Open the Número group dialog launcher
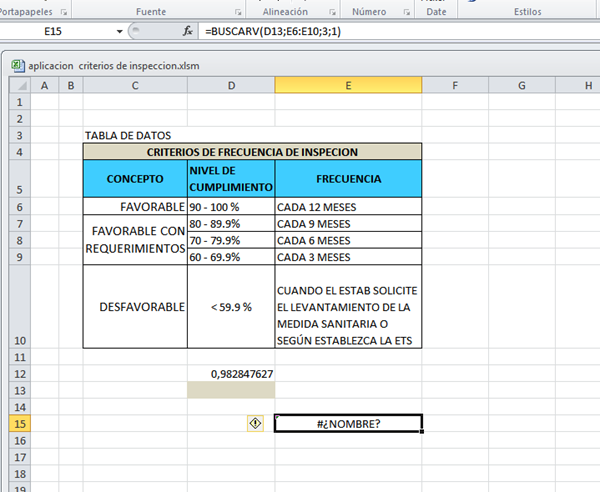This screenshot has width=600, height=492. (x=406, y=11)
